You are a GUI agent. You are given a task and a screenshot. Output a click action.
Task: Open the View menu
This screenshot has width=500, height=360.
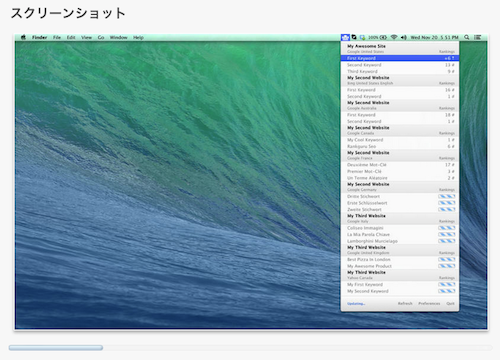click(x=86, y=37)
